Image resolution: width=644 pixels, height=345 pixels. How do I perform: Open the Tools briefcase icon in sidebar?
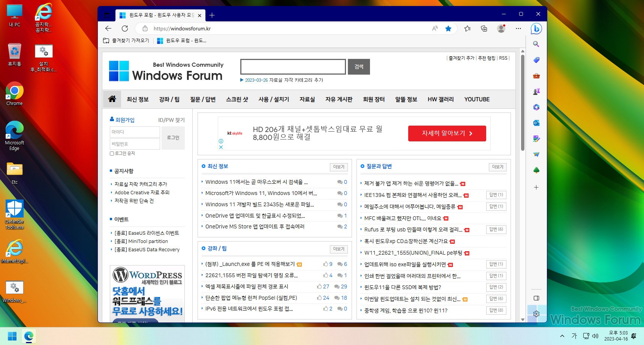click(536, 76)
